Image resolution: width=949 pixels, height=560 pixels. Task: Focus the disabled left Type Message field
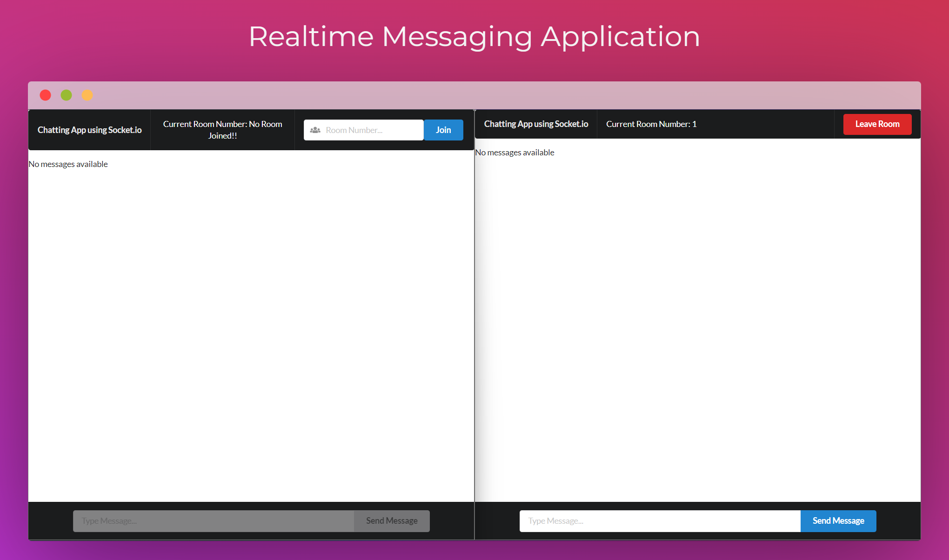[x=214, y=521]
